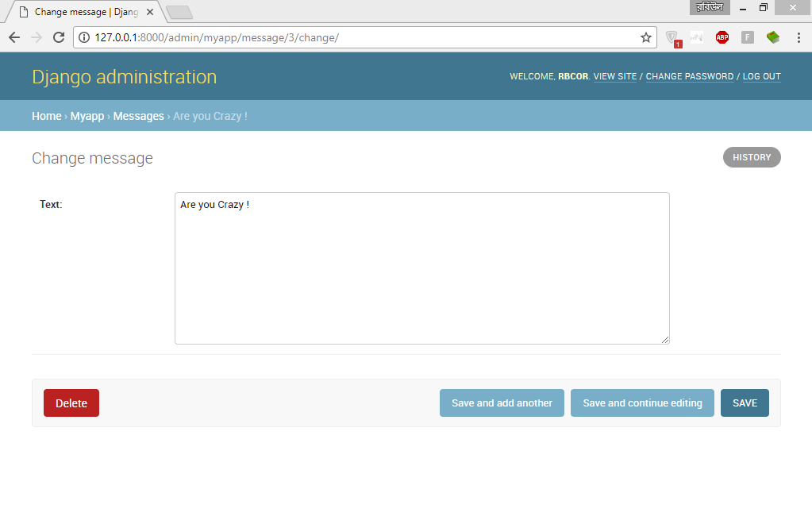Select the Change message browser tab
The image size is (812, 524).
79,12
